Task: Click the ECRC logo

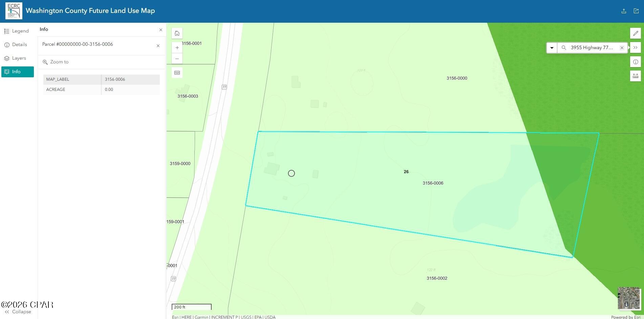Action: [x=14, y=11]
